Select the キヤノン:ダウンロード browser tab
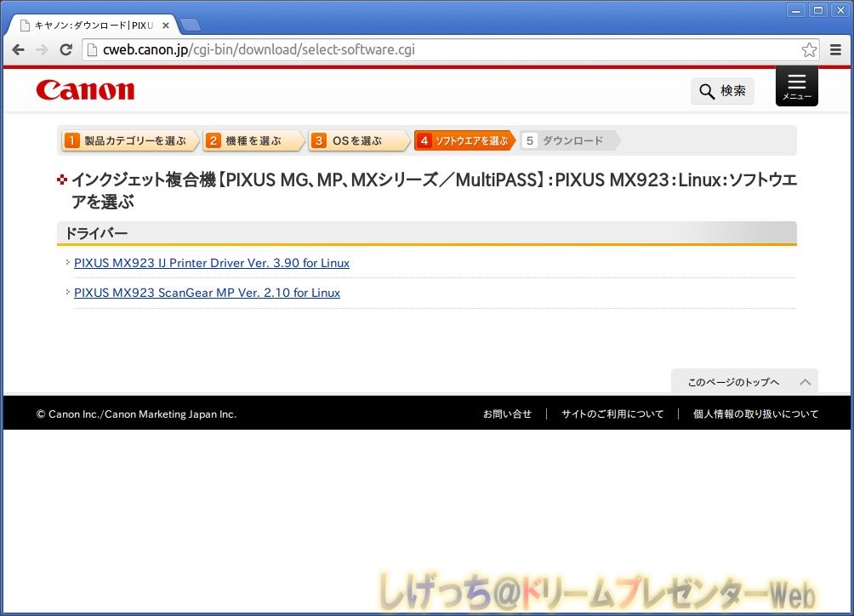Viewport: 854px width, 616px height. (93, 25)
